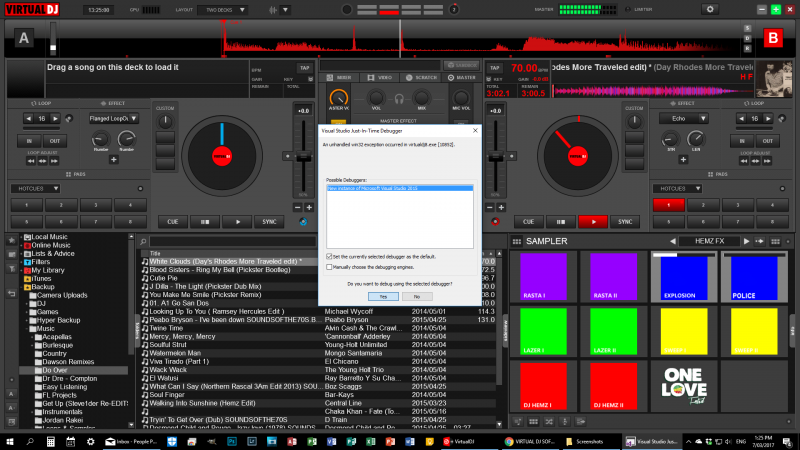Open Windows Settings gear in taskbar
This screenshot has width=800, height=450.
tap(90, 442)
